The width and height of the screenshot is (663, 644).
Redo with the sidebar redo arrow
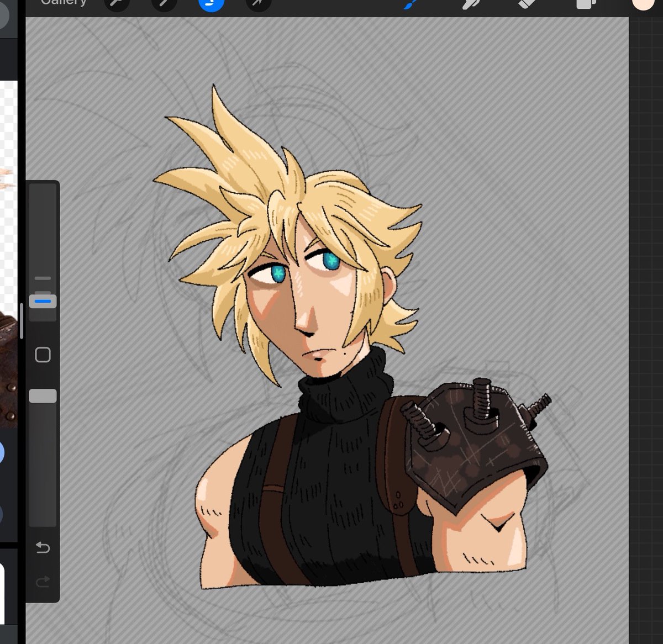pyautogui.click(x=43, y=582)
